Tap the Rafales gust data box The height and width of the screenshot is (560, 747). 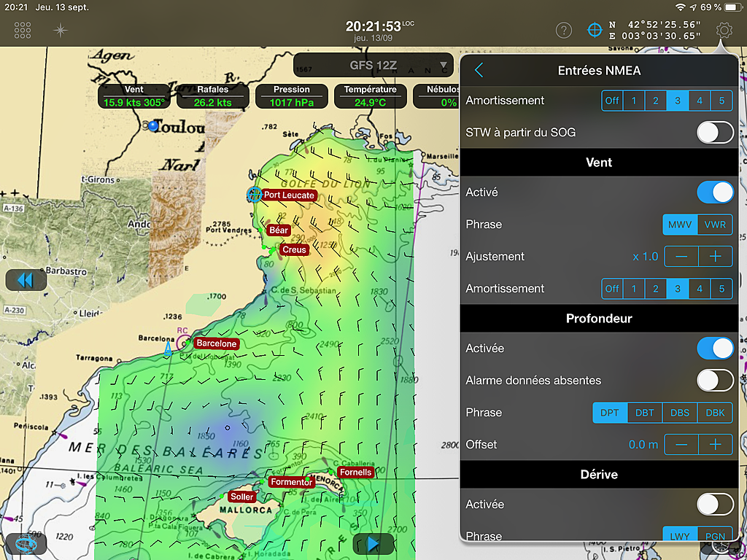pyautogui.click(x=213, y=96)
